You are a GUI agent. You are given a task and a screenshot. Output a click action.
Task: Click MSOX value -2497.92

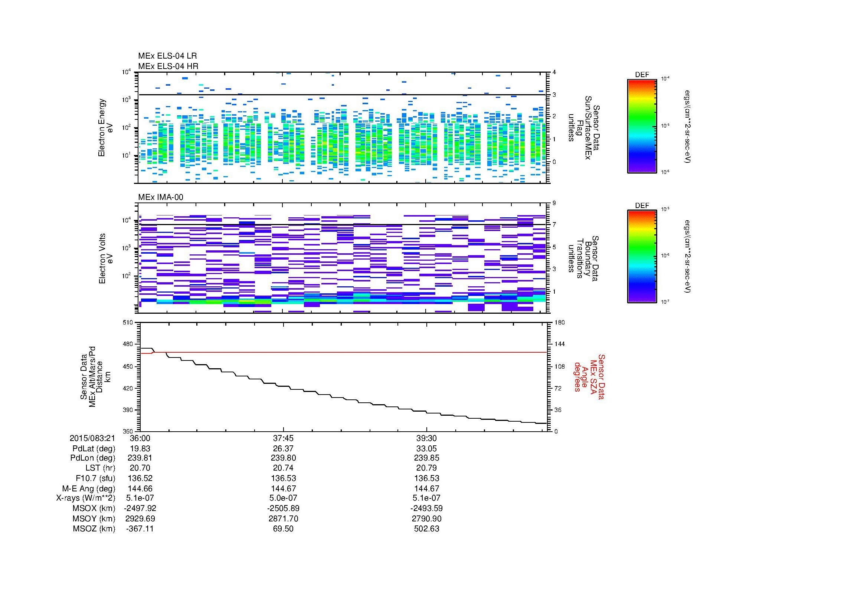tap(140, 508)
